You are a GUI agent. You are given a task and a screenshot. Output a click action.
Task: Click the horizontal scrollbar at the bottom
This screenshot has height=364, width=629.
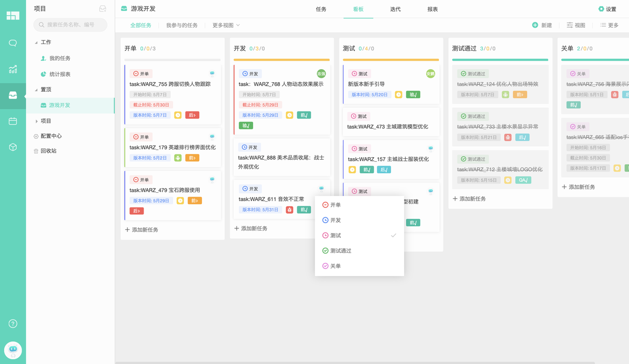367,362
